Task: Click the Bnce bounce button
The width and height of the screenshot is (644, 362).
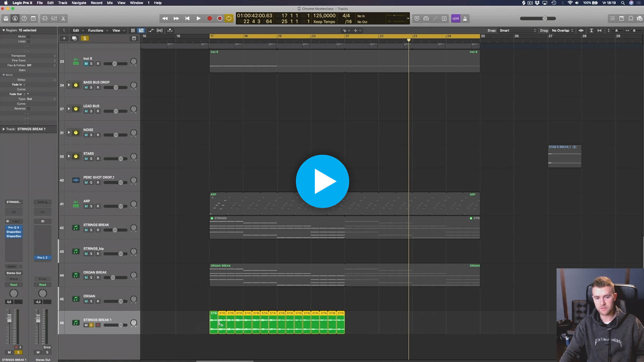Action: (x=47, y=347)
